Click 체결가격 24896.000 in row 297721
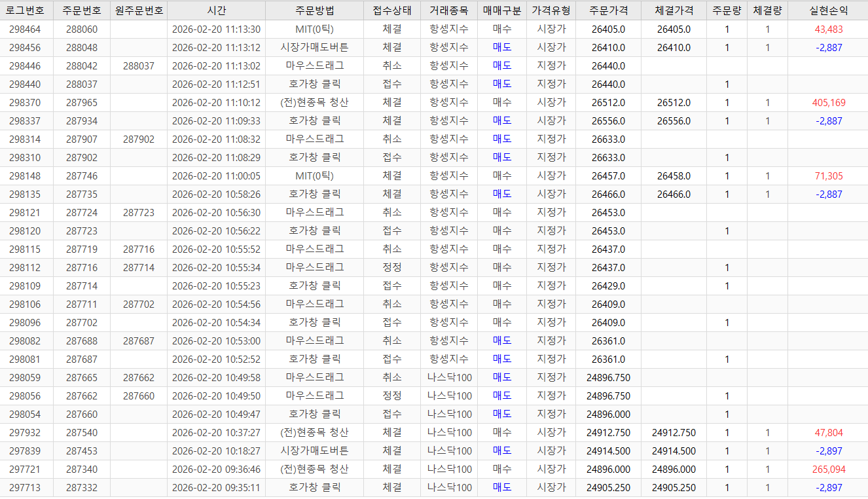 pos(674,470)
